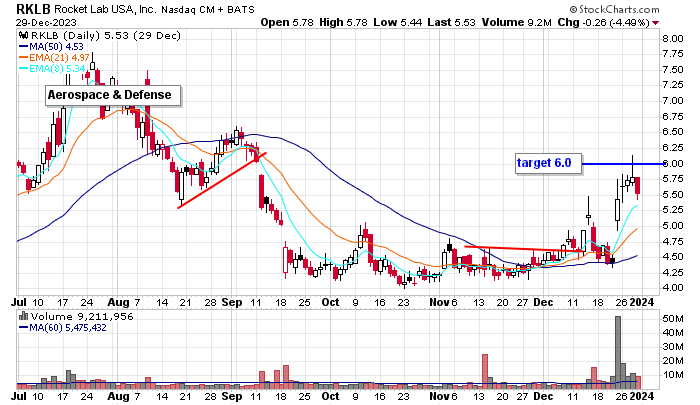Click the tallest grey volume bar in late December
This screenshot has width=700, height=405.
point(618,352)
